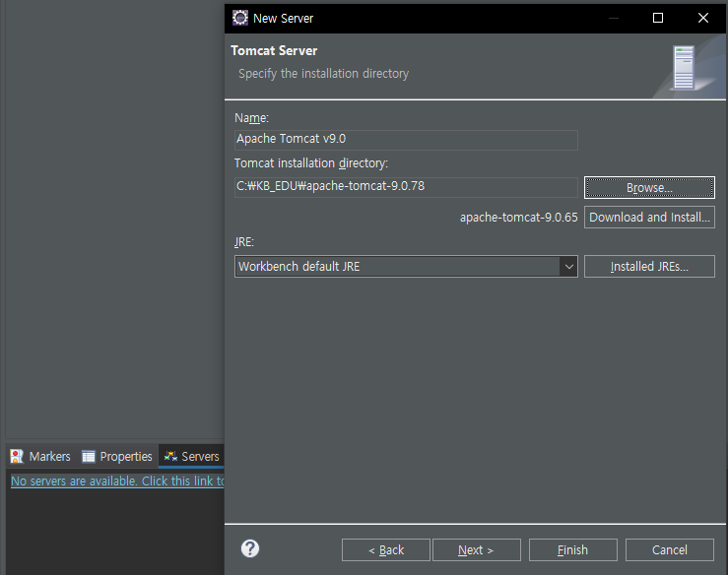Viewport: 728px width, 575px height.
Task: Proceed with the Next > button
Action: (477, 550)
